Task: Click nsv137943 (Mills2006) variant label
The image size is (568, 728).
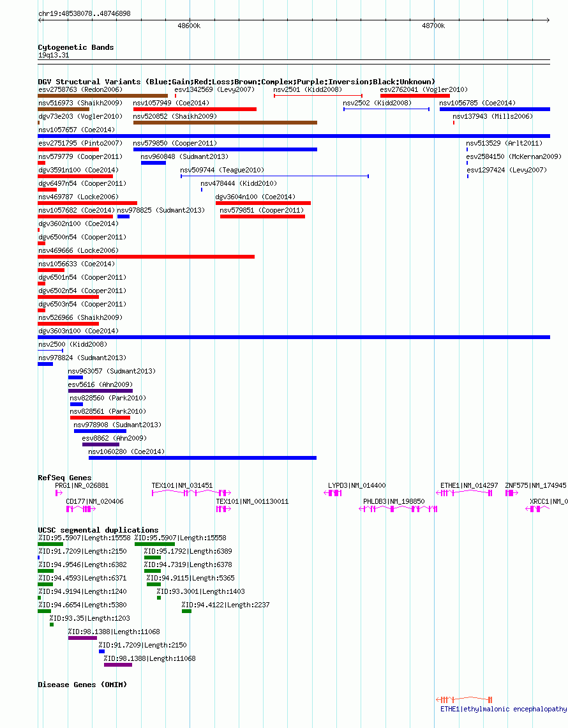Action: 492,116
